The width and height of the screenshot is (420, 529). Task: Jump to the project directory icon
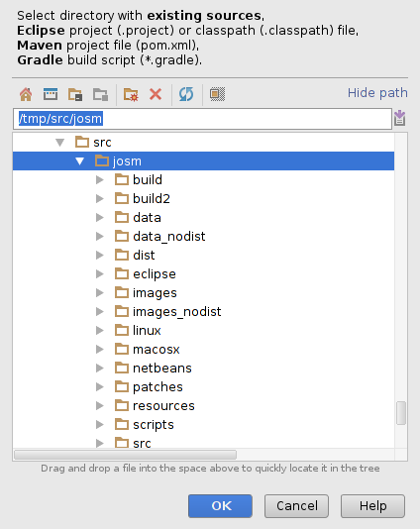pyautogui.click(x=75, y=94)
